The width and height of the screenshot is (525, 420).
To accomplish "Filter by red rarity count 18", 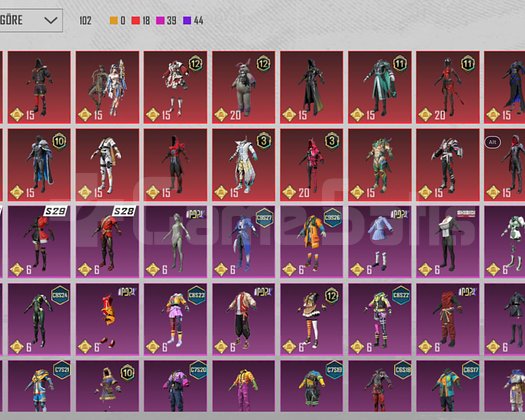I will (141, 20).
